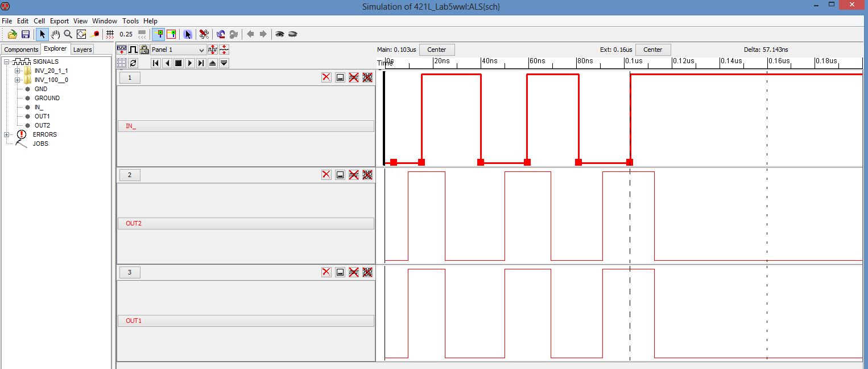This screenshot has width=868, height=369.
Task: Click the Undo icon
Action: tap(221, 34)
